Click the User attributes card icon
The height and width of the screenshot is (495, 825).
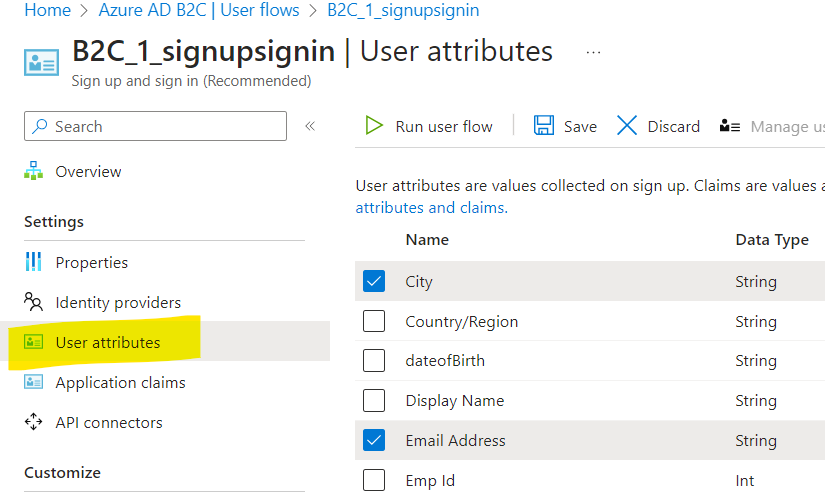coord(34,342)
